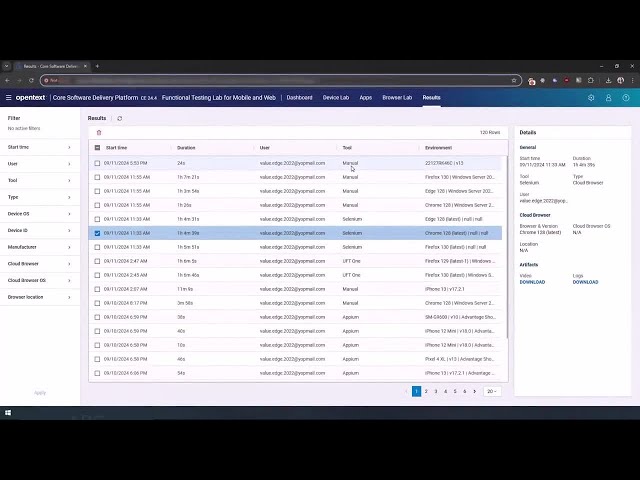
Task: Reload the page in browser
Action: [31, 80]
